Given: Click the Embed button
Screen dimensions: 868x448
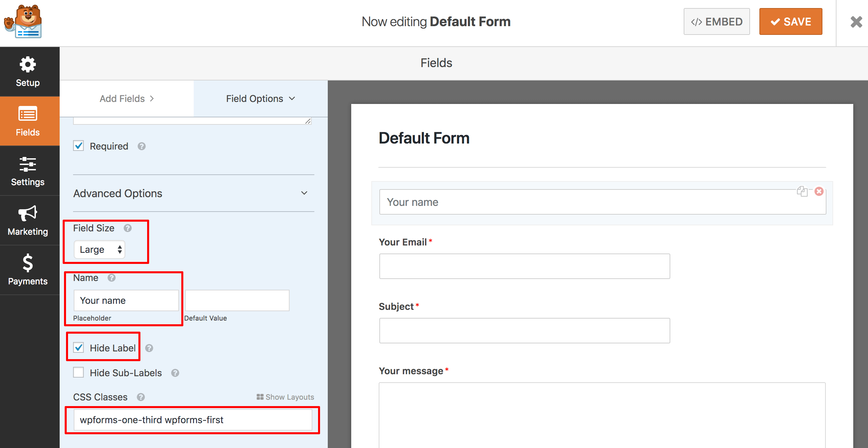Looking at the screenshot, I should [717, 21].
